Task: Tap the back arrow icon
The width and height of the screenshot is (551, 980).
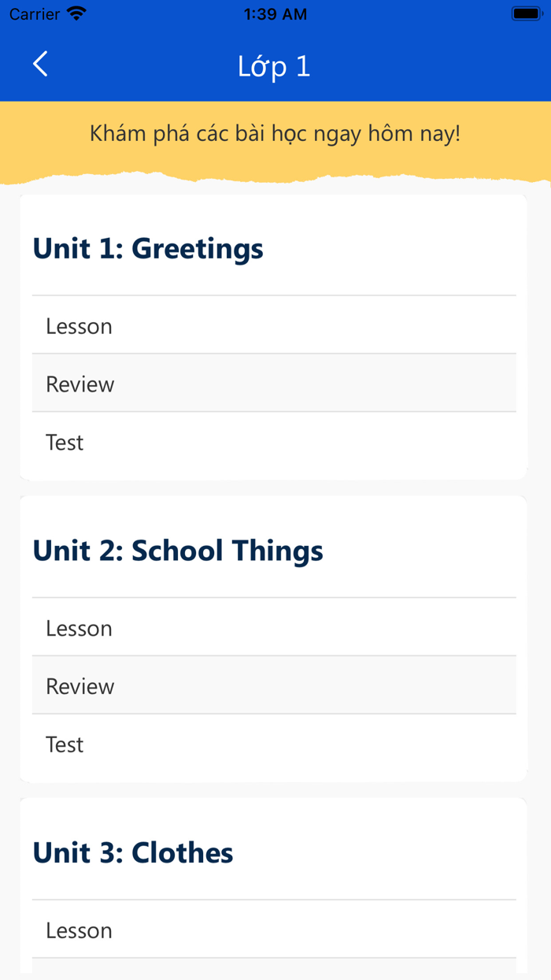Action: pos(41,65)
